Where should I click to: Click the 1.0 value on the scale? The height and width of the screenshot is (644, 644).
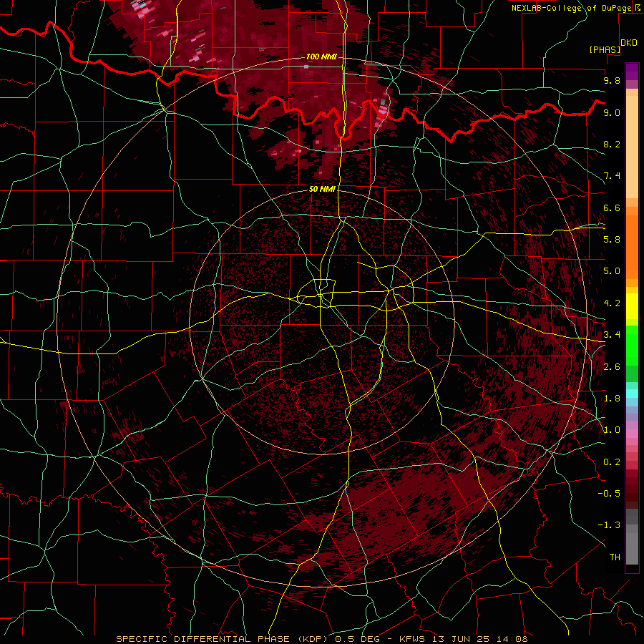click(x=612, y=430)
